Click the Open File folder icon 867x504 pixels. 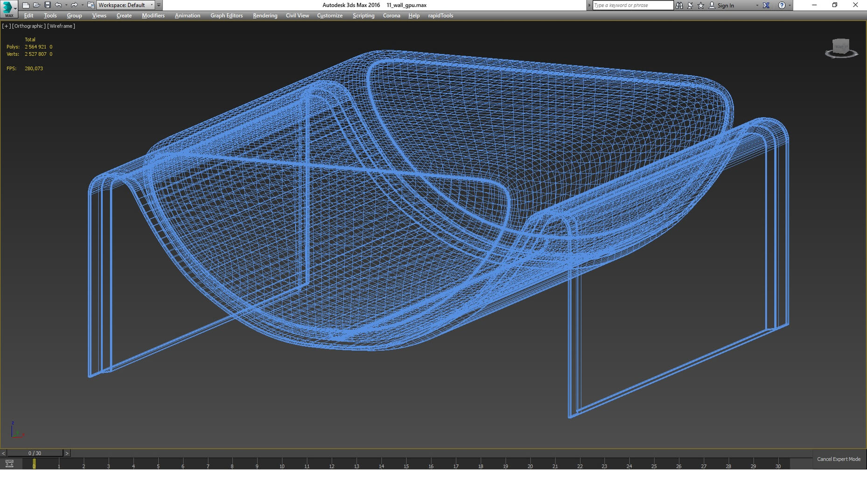coord(36,5)
